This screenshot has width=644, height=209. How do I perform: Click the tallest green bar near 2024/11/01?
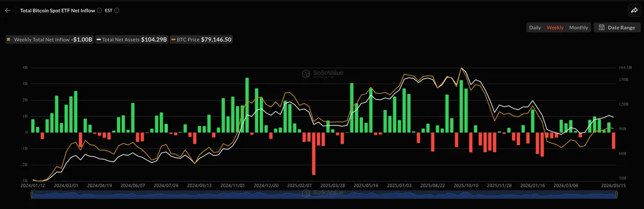click(247, 105)
